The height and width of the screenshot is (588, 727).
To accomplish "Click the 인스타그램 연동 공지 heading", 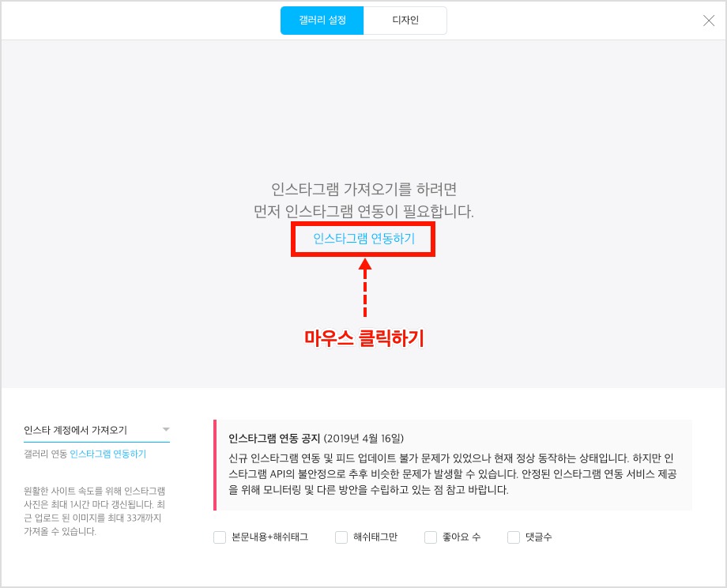I will (274, 438).
